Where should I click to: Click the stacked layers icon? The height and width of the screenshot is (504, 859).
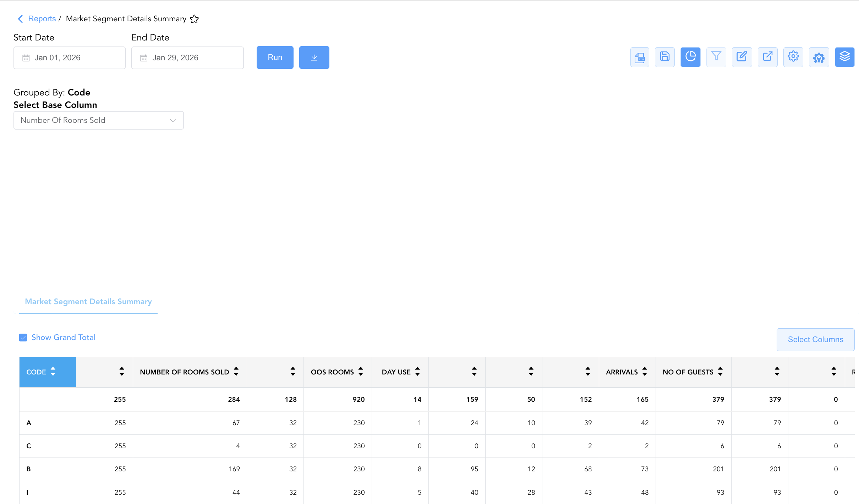844,57
